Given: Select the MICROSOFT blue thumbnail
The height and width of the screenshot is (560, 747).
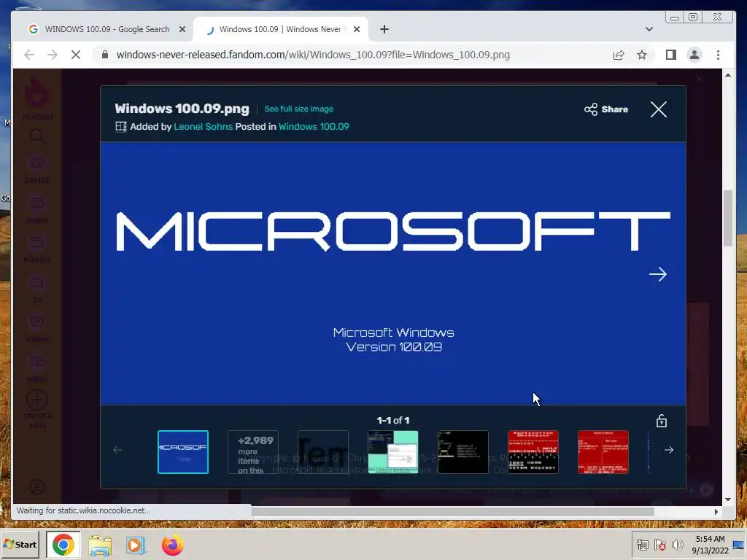Looking at the screenshot, I should tap(183, 452).
